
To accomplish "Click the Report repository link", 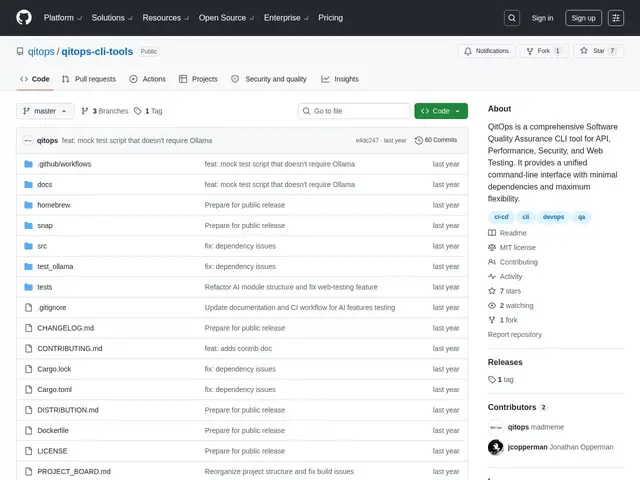I will point(514,335).
